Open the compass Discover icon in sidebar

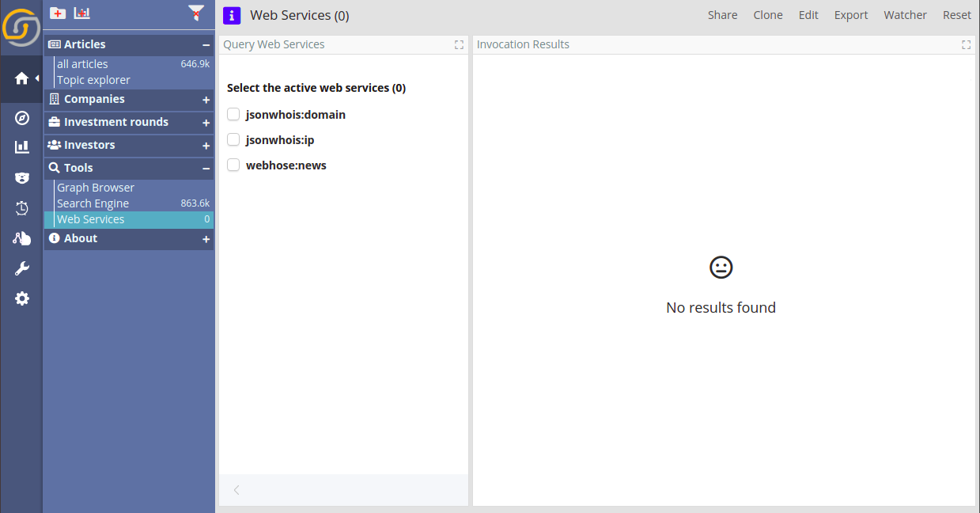(22, 118)
